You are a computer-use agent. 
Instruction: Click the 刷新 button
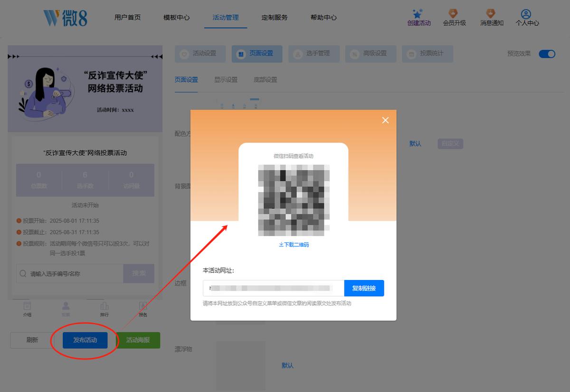tap(32, 340)
